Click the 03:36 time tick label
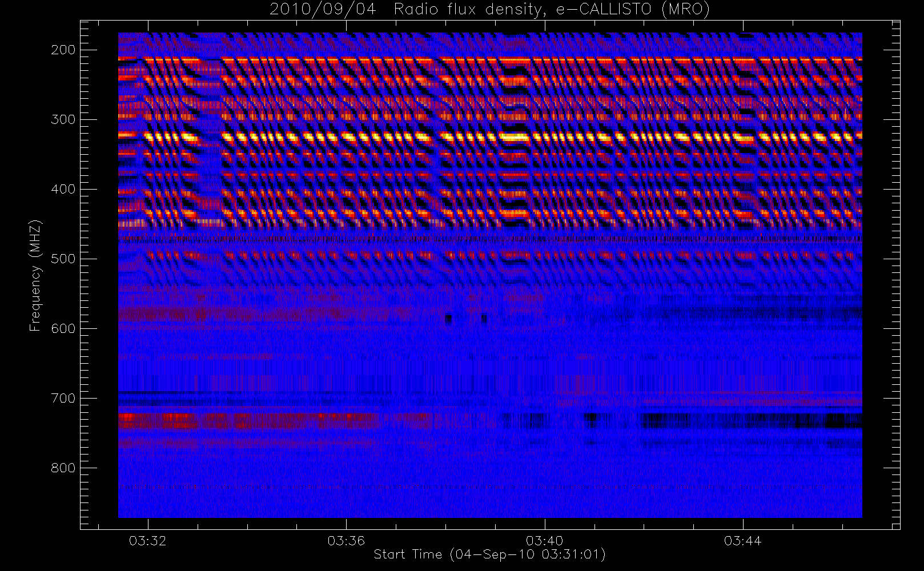Viewport: 924px width, 571px height. click(x=346, y=541)
